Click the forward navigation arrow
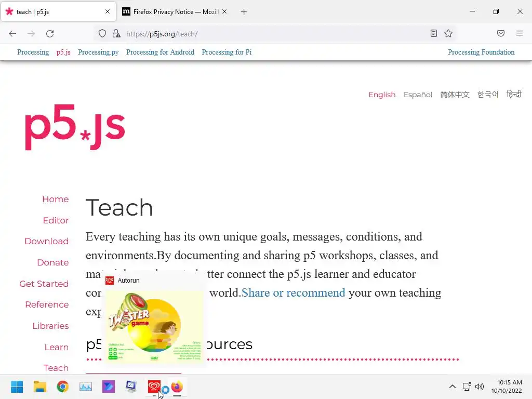 tap(31, 34)
